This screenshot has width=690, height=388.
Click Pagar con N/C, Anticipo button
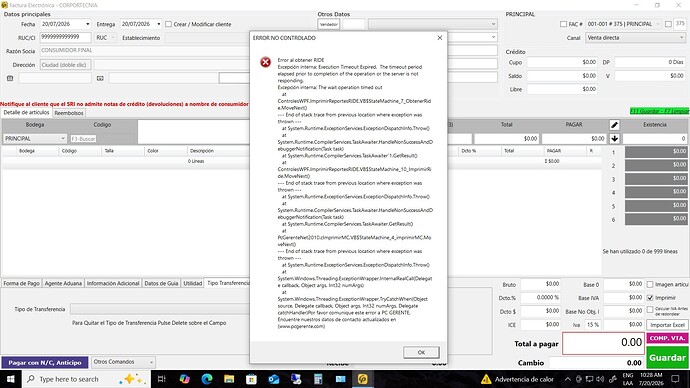pos(44,362)
